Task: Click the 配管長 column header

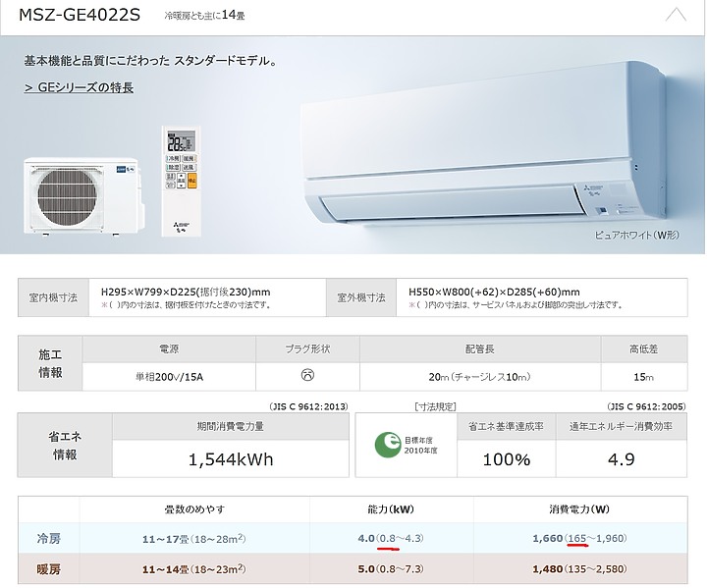Action: point(480,349)
